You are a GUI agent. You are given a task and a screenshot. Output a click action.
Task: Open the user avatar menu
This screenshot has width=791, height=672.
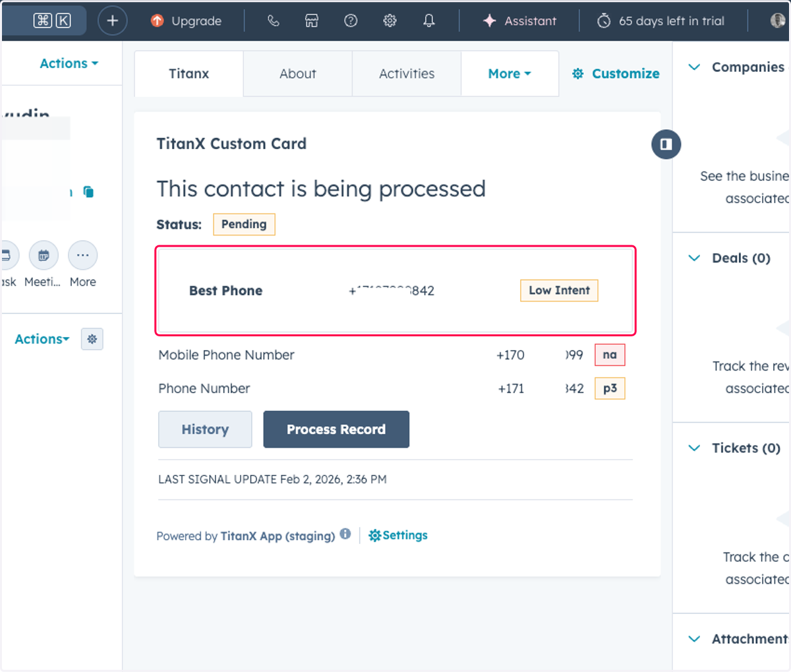(778, 20)
